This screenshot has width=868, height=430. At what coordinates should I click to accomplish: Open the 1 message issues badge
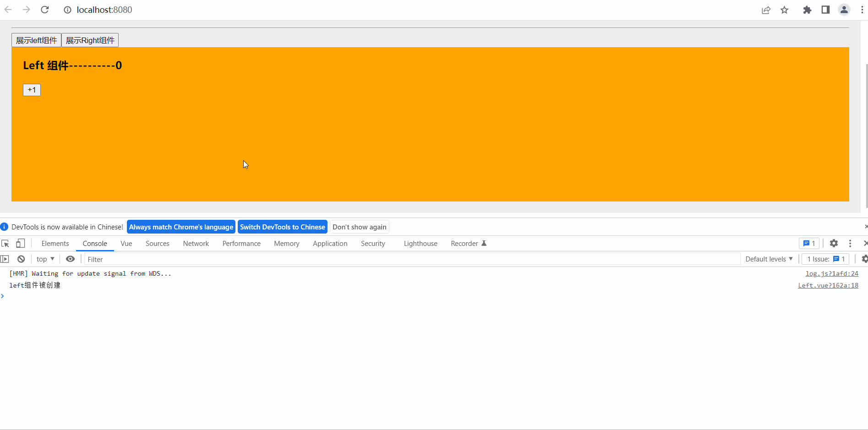(809, 244)
